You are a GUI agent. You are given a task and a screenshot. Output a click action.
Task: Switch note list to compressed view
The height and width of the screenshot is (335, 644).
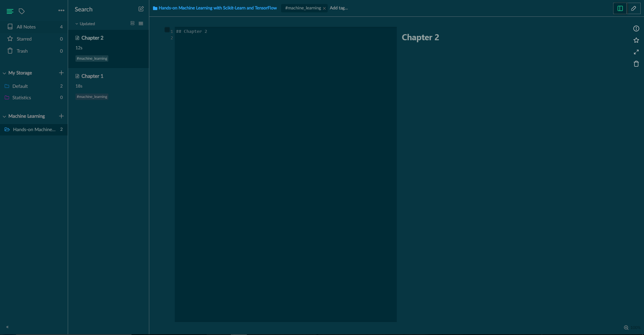(x=141, y=23)
